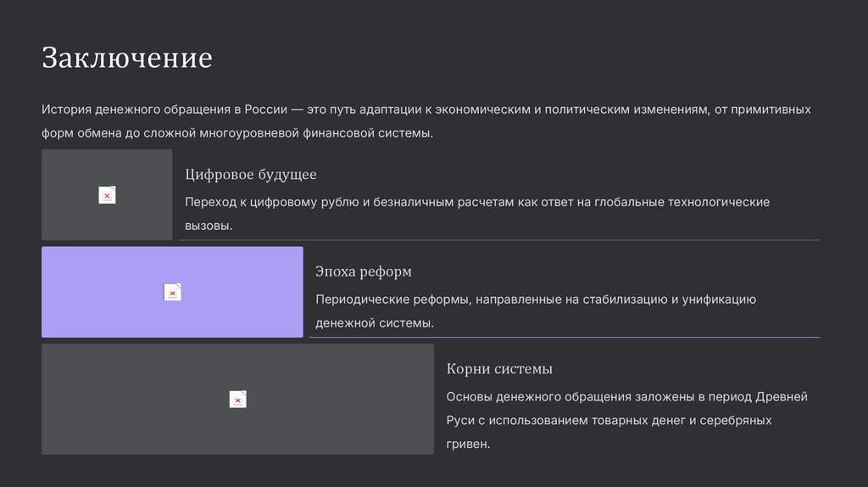Click the heading Корни системы

499,369
